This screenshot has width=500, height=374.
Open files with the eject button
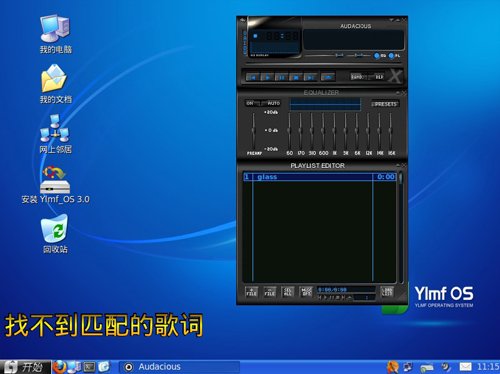[x=328, y=77]
